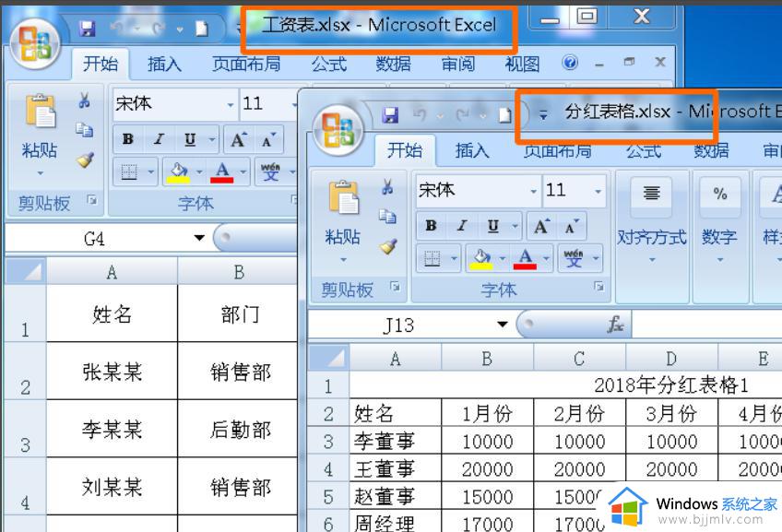782x532 pixels.
Task: Toggle Bold in 分红表格.xlsx ribbon
Action: (432, 226)
